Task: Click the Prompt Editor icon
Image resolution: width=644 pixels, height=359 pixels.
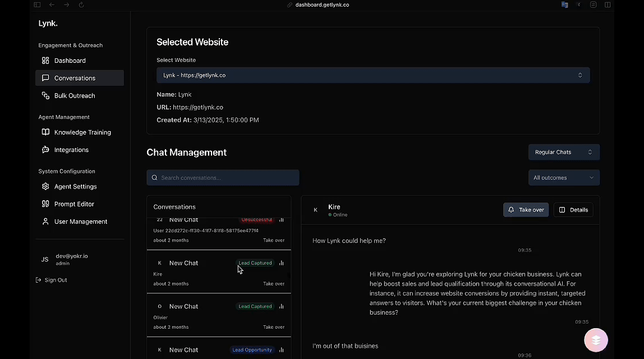Action: tap(45, 204)
